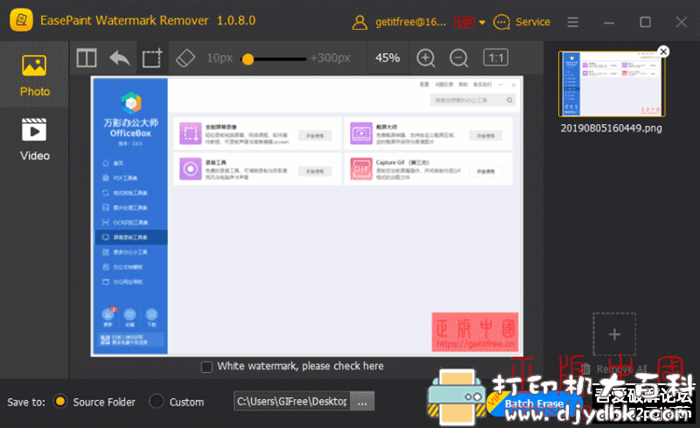The image size is (700, 428).
Task: Switch to the Video tab
Action: [34, 139]
